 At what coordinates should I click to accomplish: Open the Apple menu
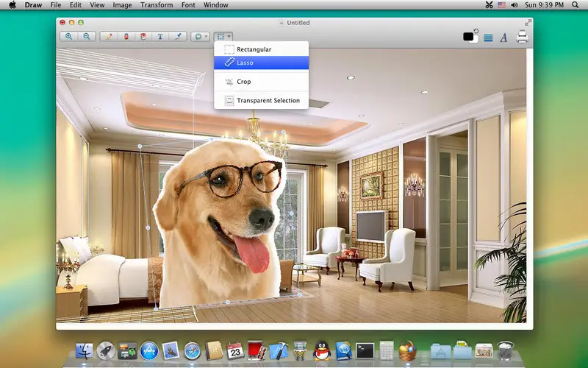(x=12, y=5)
